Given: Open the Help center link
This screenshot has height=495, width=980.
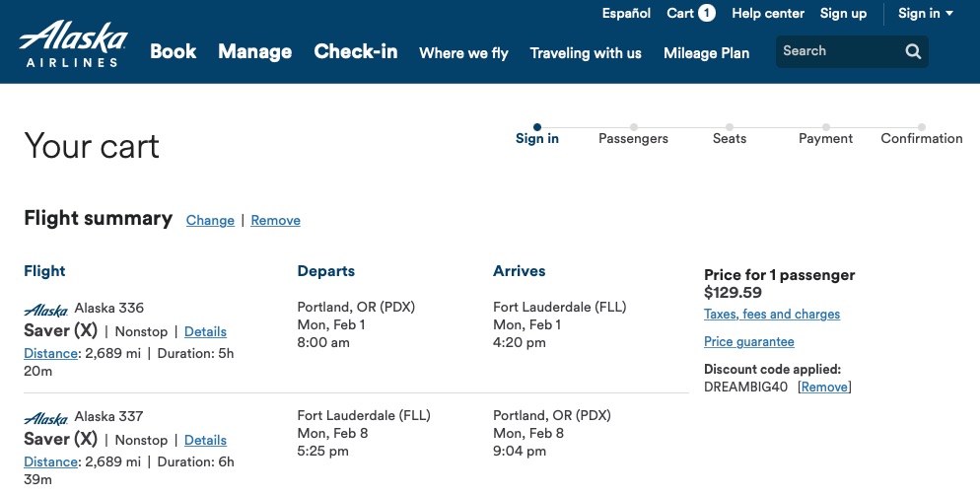Looking at the screenshot, I should [x=768, y=13].
